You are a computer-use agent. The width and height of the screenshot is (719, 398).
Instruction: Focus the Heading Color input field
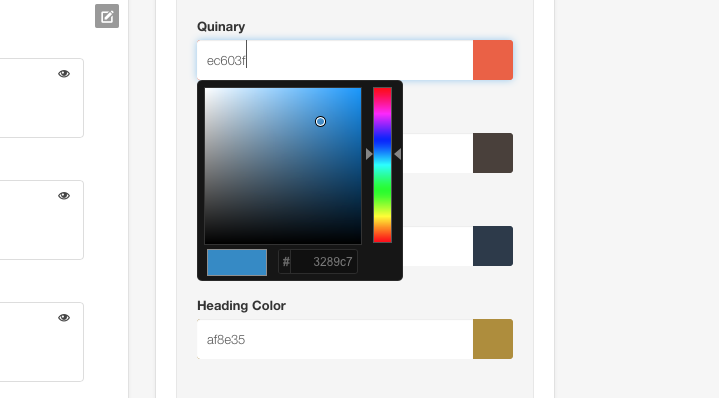[335, 339]
